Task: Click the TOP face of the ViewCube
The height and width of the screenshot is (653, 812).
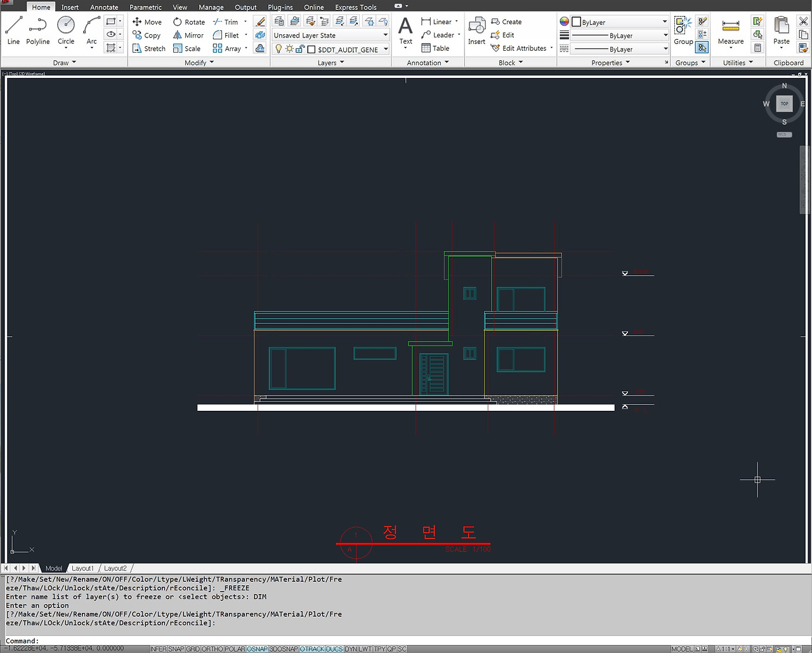Action: pos(785,103)
